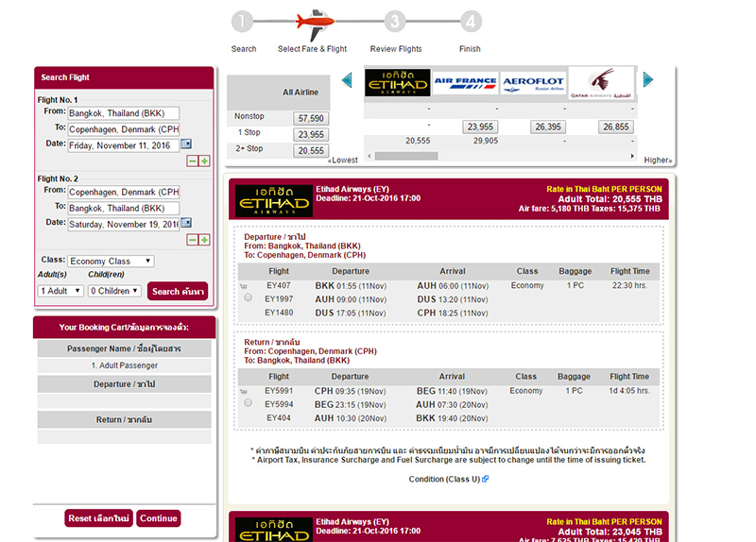Select All Airline 2+ Stop price 20,555
This screenshot has width=756, height=542.
(311, 151)
